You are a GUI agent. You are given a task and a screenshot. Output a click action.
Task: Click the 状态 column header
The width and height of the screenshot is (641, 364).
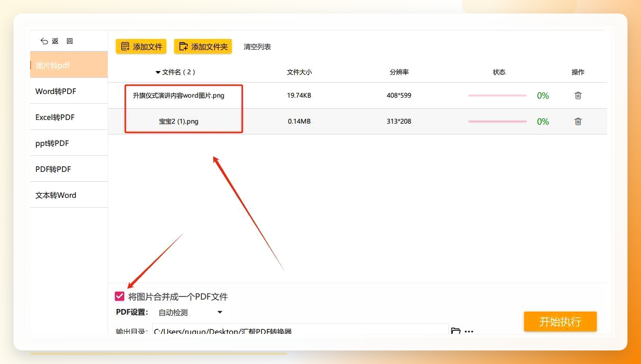point(499,72)
